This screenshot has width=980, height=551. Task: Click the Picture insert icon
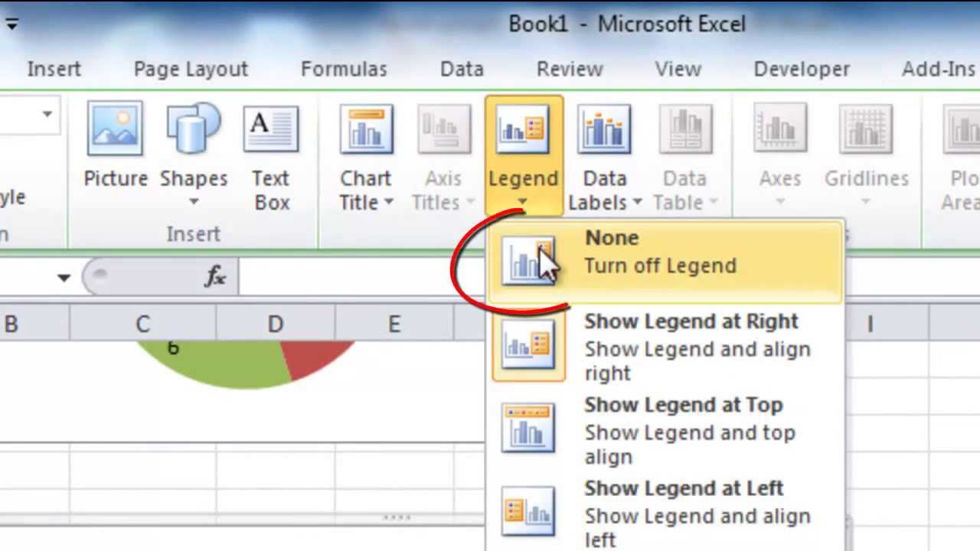115,128
